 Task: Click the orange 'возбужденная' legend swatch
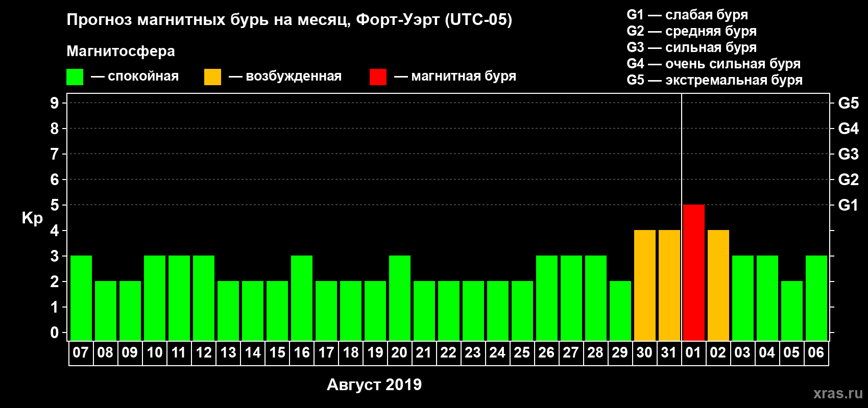[x=212, y=77]
